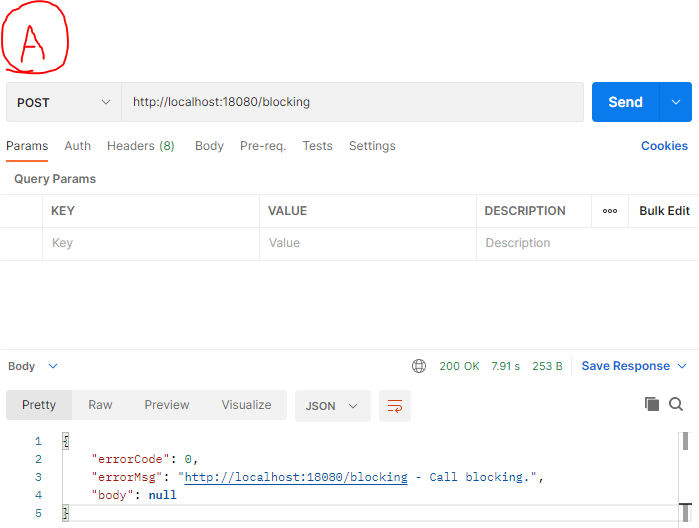Open the POST method dropdown

(64, 102)
